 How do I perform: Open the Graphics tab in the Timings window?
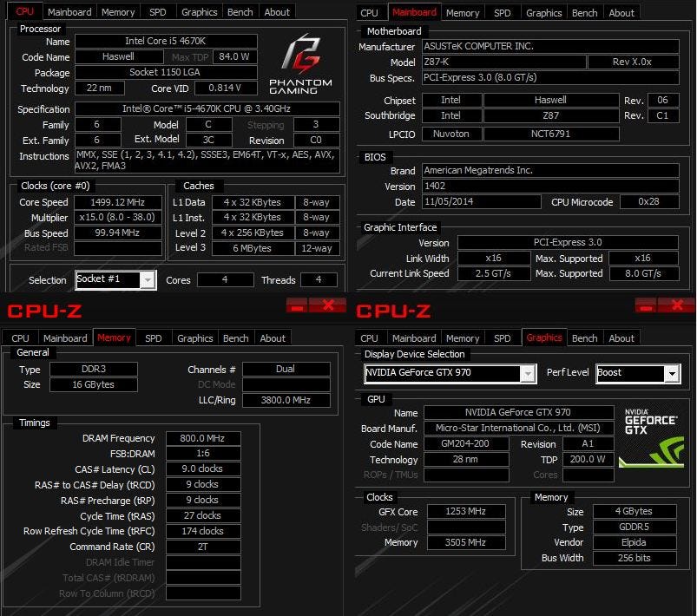(194, 338)
